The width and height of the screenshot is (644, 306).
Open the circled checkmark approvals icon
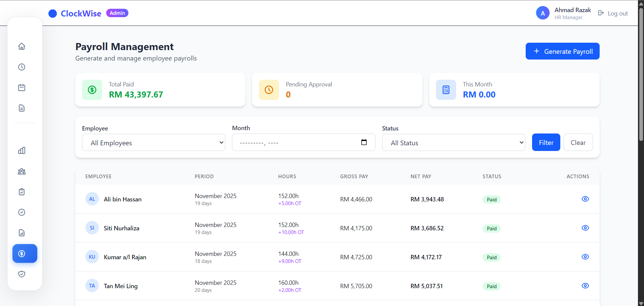(x=22, y=213)
